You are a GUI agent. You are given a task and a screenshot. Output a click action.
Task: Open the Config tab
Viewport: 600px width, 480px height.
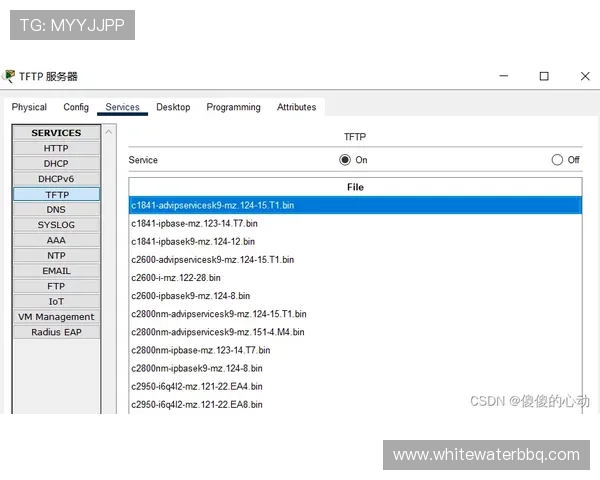point(76,107)
